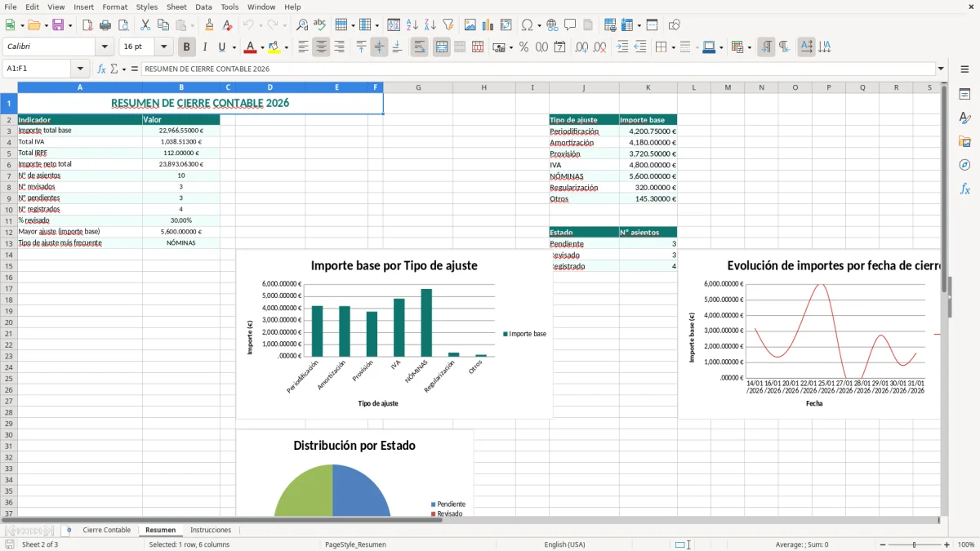Toggle Print Preview
The height and width of the screenshot is (551, 980).
point(123,25)
